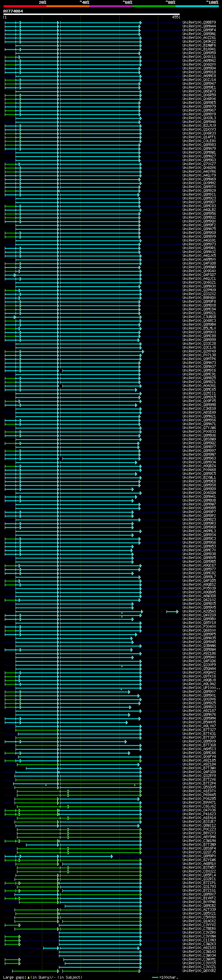Open hit UniRef100_Q9BBT9
Image resolution: width=222 pixels, height=980 pixels.
(199, 23)
